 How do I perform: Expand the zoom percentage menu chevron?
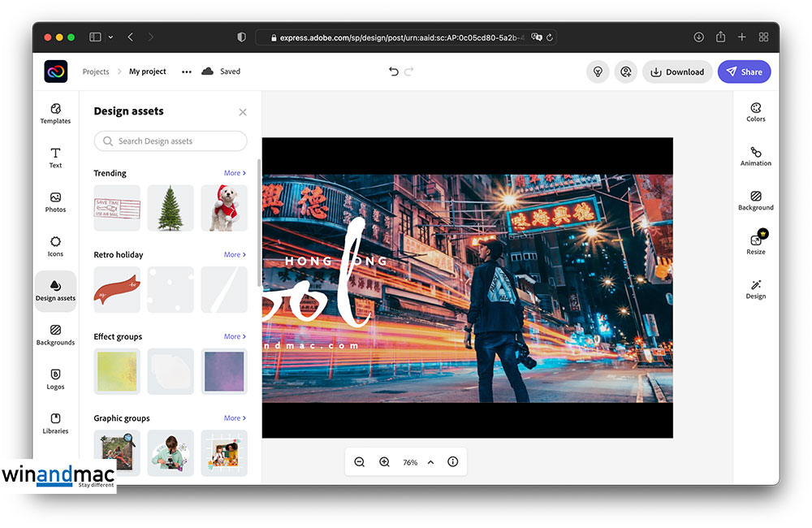pos(430,462)
